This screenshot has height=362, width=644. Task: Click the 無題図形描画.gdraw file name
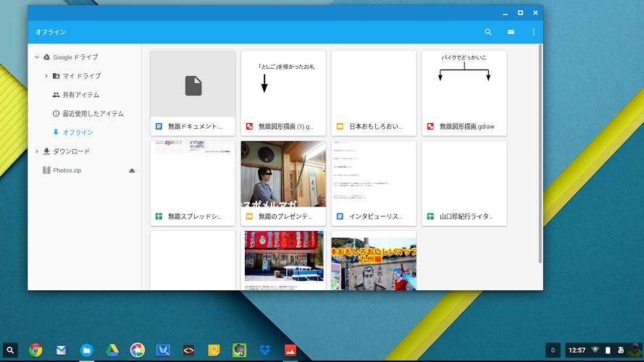467,127
